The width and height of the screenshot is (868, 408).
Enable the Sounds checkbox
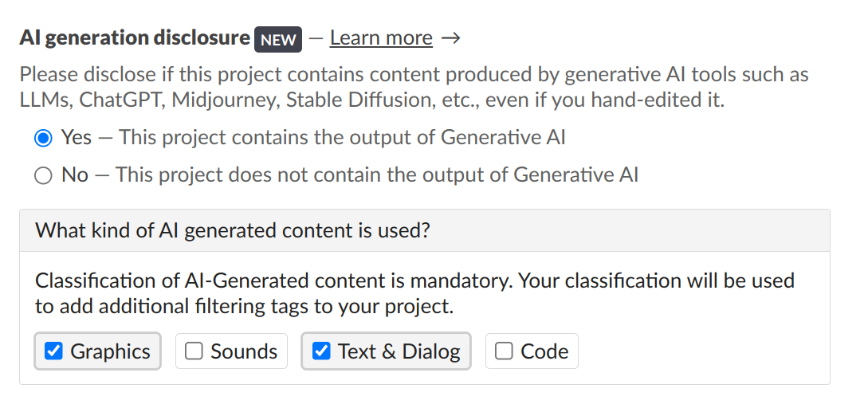pos(194,351)
